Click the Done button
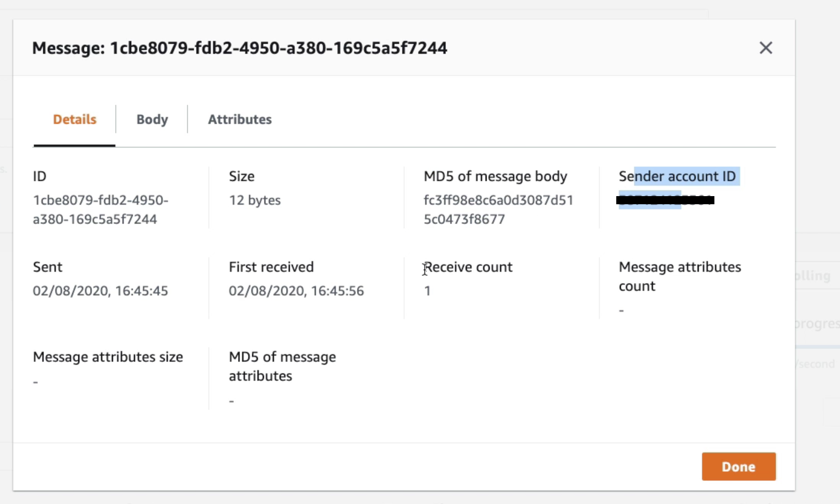Viewport: 840px width, 504px height. (x=739, y=466)
